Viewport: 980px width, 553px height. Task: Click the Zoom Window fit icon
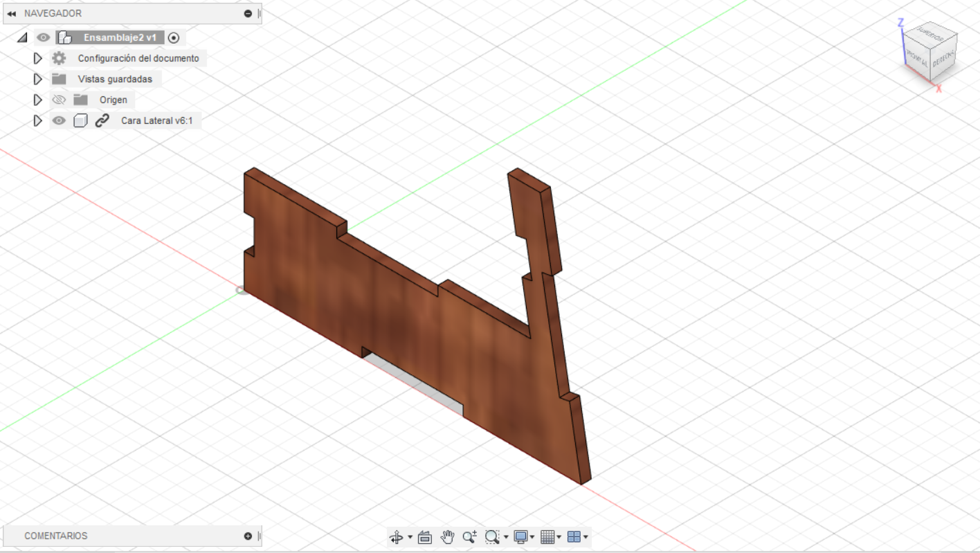[x=492, y=536]
